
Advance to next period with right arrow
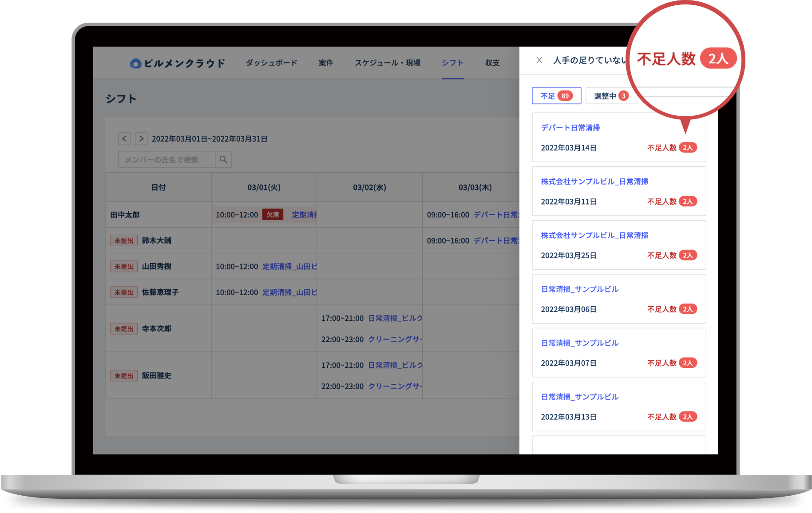[141, 138]
